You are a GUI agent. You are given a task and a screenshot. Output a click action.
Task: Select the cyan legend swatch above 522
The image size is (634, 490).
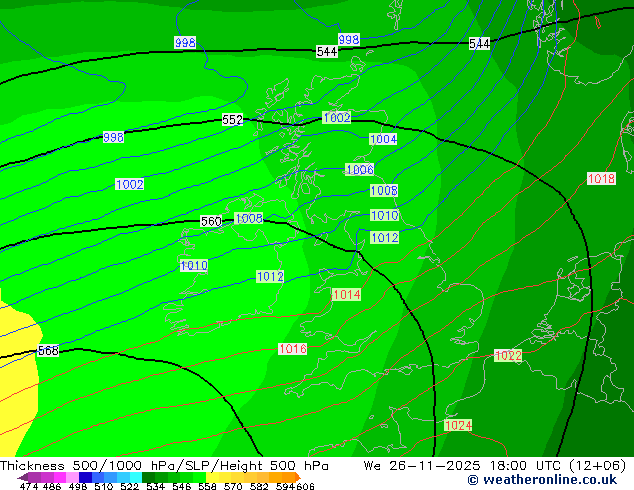click(136, 477)
